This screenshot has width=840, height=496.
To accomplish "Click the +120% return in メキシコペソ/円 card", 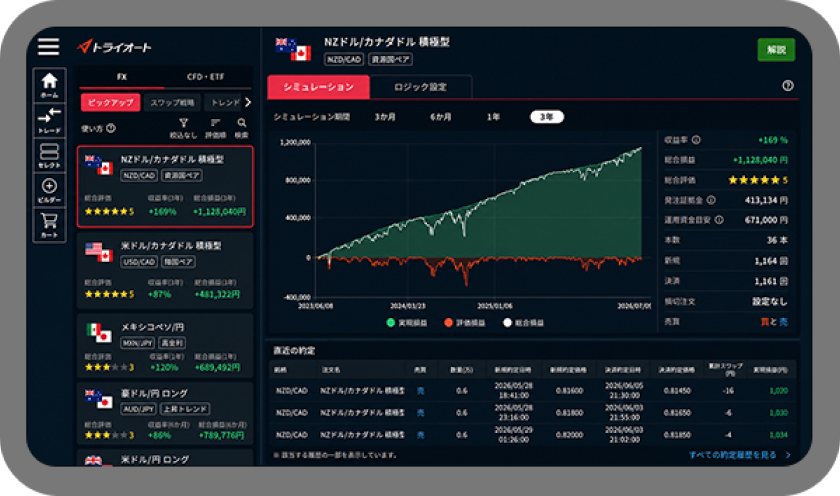I will point(164,367).
